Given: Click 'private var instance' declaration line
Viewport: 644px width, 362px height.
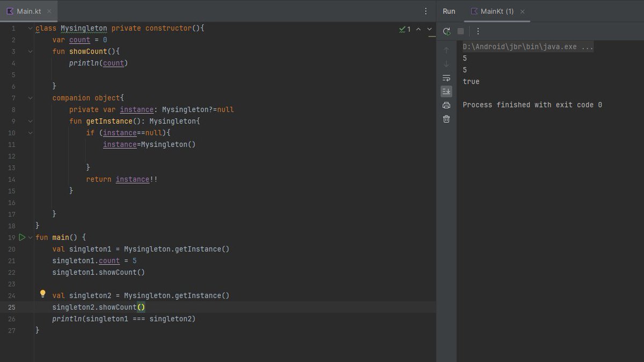Looking at the screenshot, I should [151, 110].
